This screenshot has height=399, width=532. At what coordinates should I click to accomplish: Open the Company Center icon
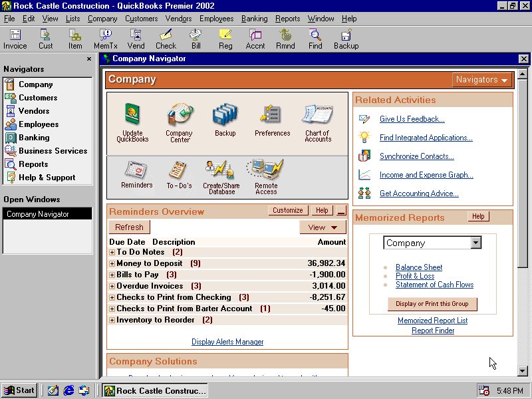180,122
